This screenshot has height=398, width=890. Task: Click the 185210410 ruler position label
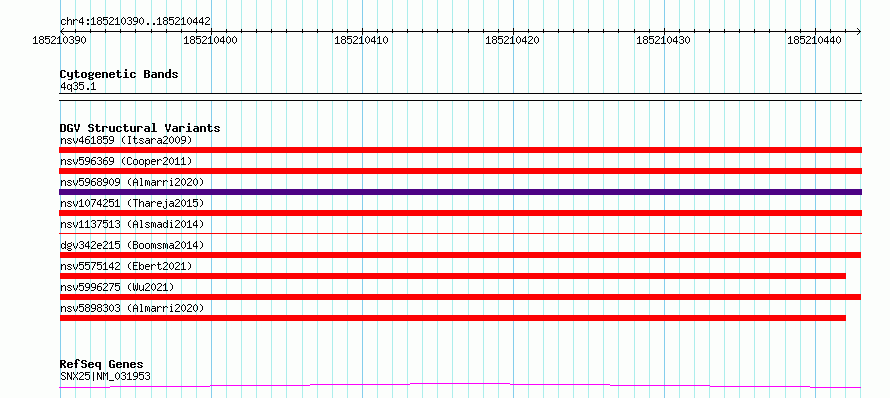pos(362,40)
